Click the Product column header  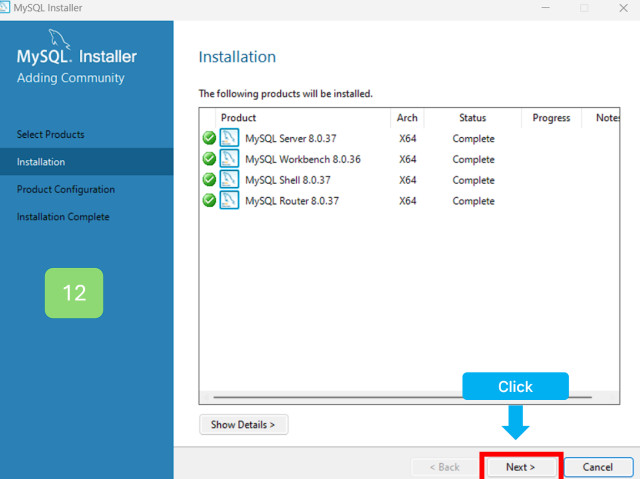click(x=302, y=118)
